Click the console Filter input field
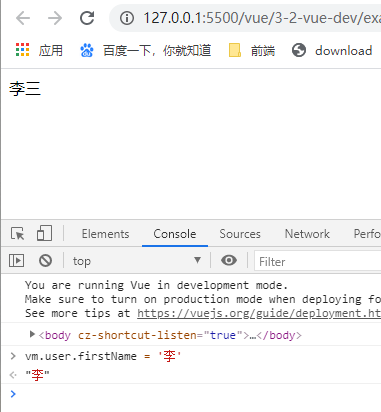 318,261
